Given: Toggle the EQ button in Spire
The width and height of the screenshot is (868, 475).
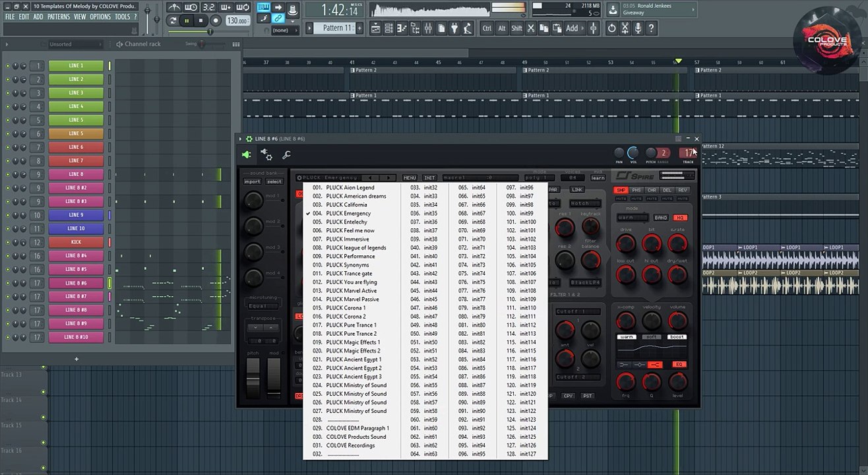Looking at the screenshot, I should (680, 364).
